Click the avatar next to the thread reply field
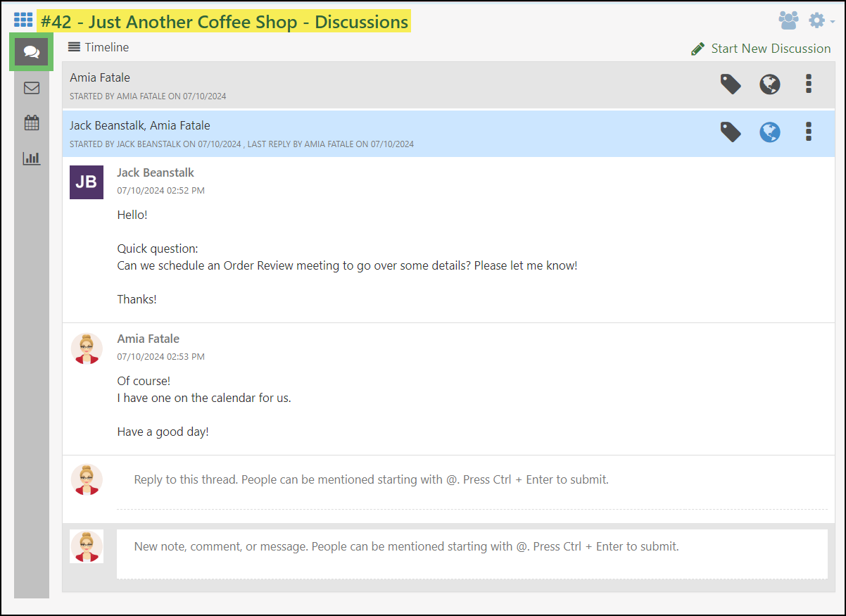846x616 pixels. (x=87, y=480)
